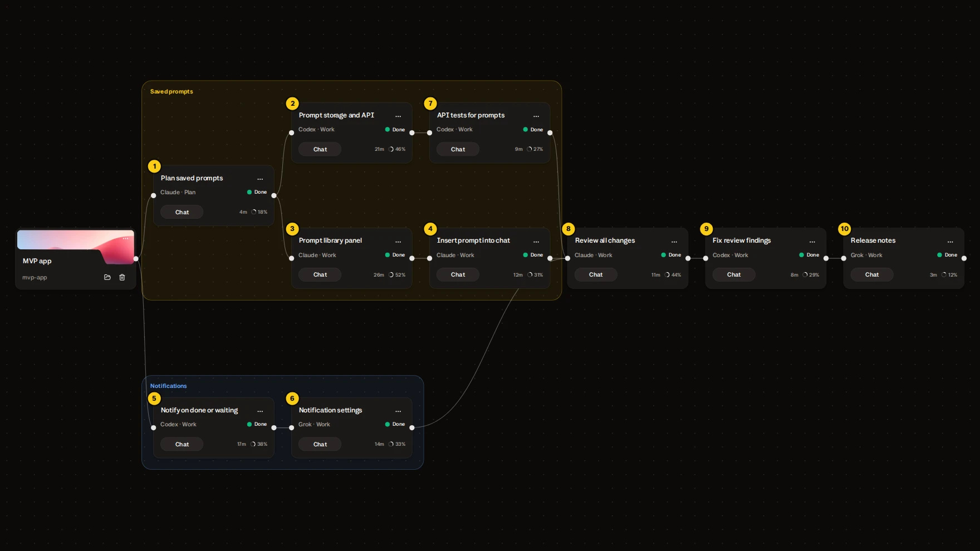980x551 pixels.
Task: Expand the more menu on Review all changes
Action: pyautogui.click(x=674, y=242)
